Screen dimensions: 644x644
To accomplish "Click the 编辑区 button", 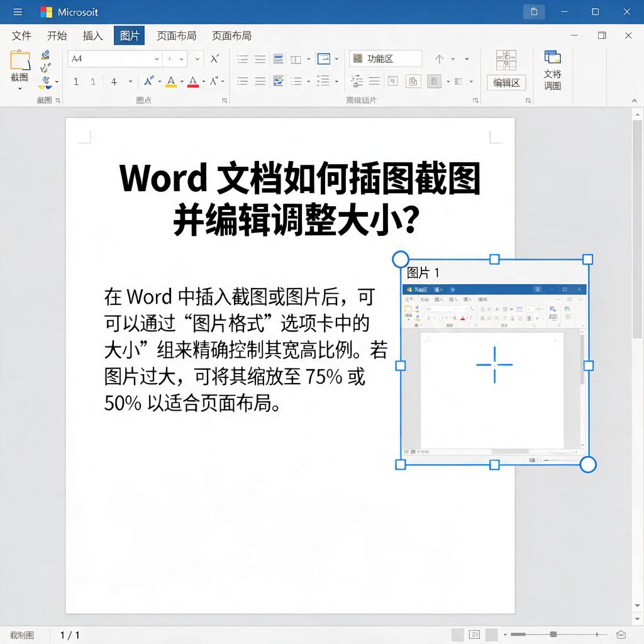I will (x=506, y=82).
